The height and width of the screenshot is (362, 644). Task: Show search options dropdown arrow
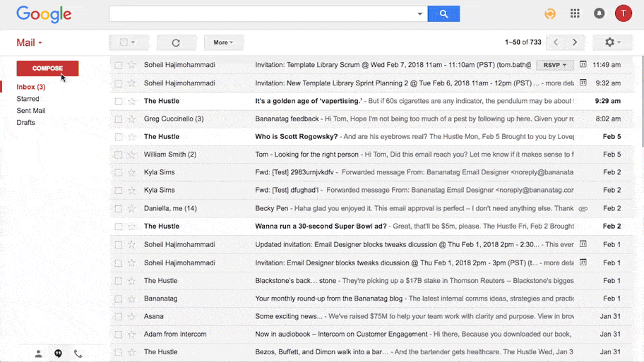coord(419,14)
